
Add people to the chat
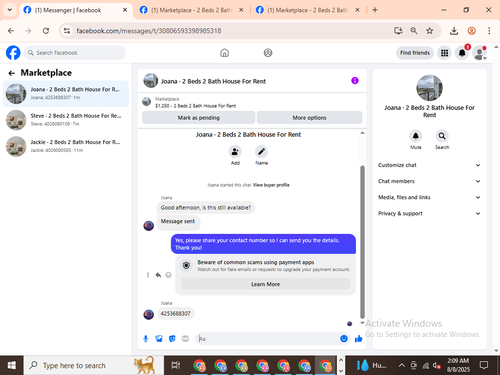[235, 152]
